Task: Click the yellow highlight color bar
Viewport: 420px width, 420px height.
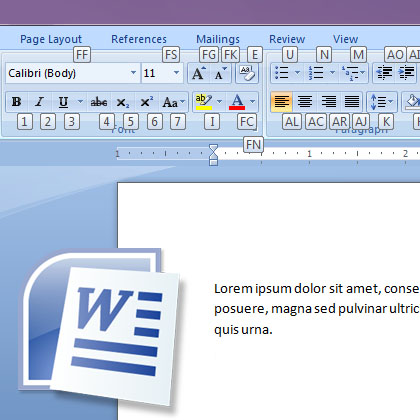Action: pyautogui.click(x=204, y=108)
